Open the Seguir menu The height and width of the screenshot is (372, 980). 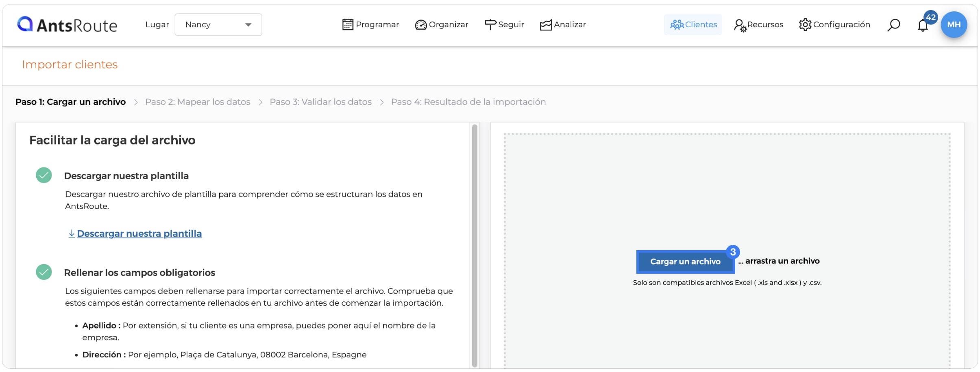click(x=504, y=25)
